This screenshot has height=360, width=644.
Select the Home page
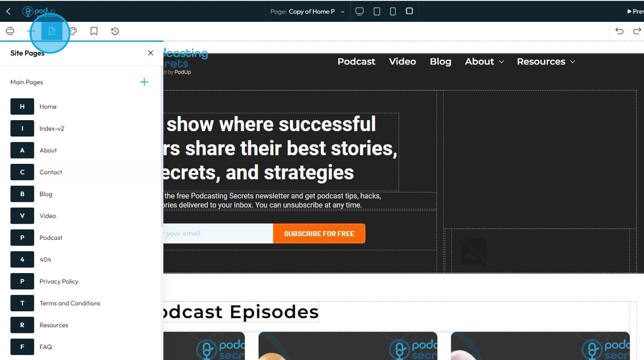click(x=48, y=107)
